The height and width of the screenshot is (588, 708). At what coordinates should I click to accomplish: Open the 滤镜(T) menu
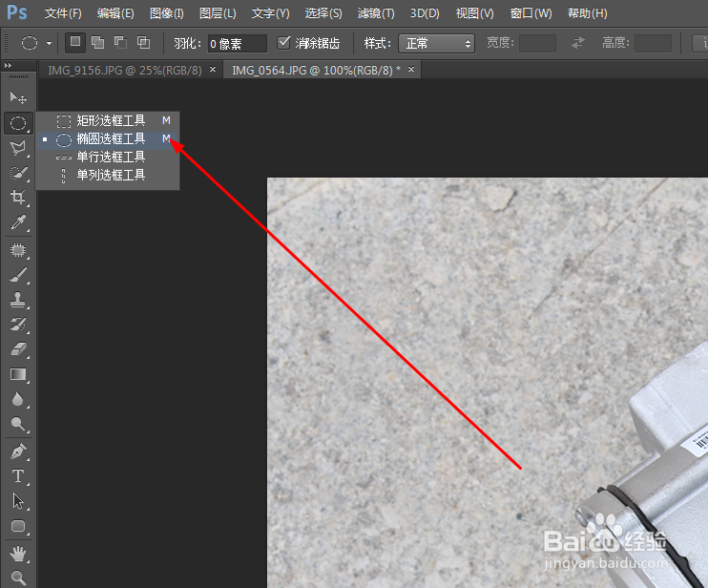coord(376,13)
